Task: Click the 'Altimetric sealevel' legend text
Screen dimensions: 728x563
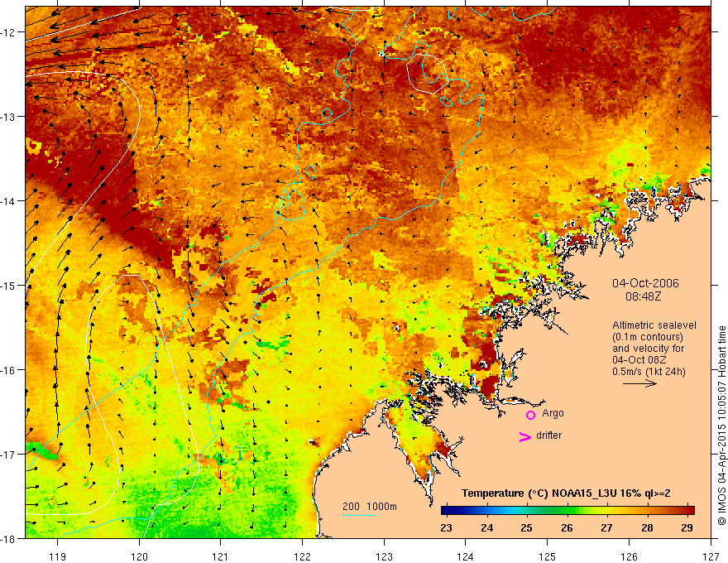Action: click(654, 325)
